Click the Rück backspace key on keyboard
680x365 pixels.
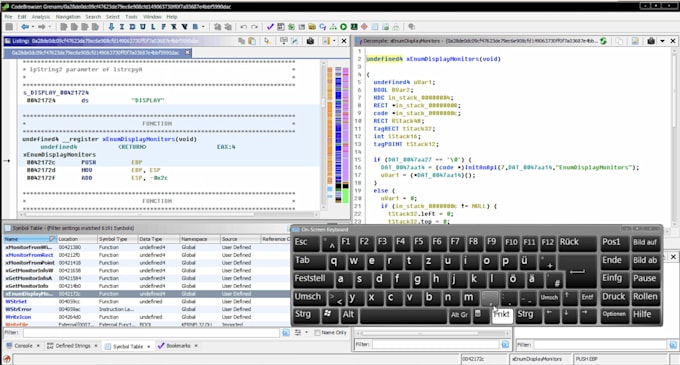pos(577,243)
